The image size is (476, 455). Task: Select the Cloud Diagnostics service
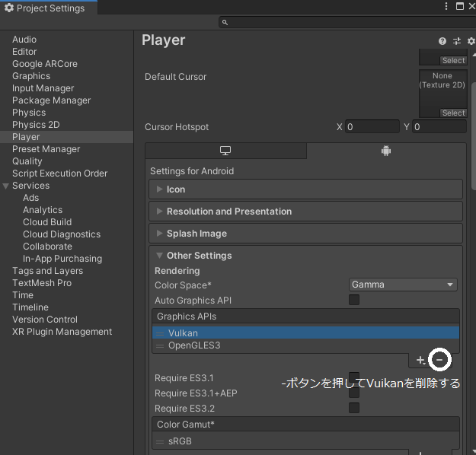[x=62, y=234]
